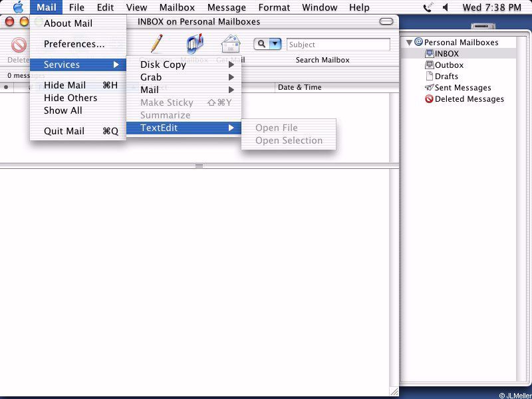The width and height of the screenshot is (532, 399).
Task: Click the volume speaker icon in menu bar
Action: 446,7
